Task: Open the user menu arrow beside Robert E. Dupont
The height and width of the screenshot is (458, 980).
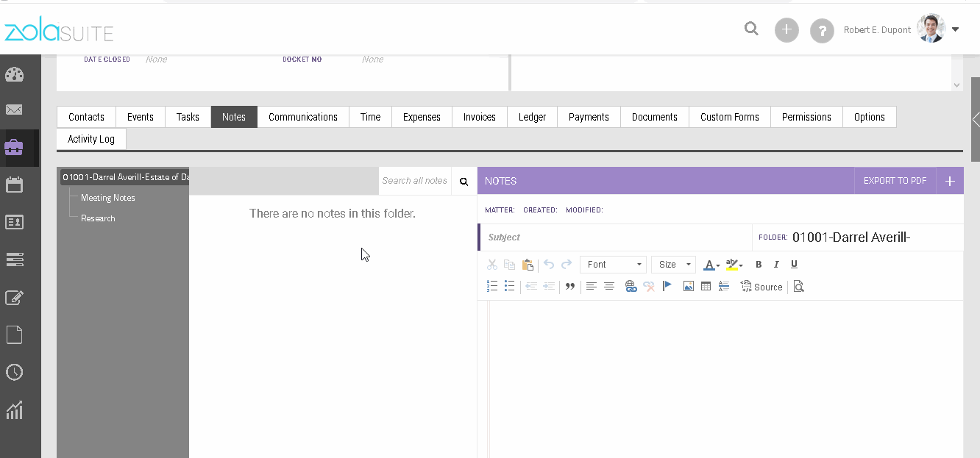Action: point(955,30)
